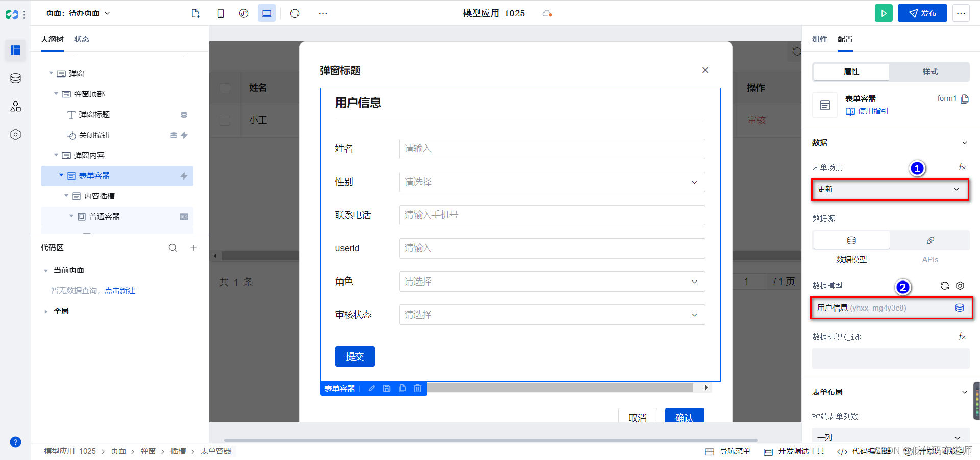Launch preview with the green play icon
Screen dimensions: 980x460
coord(884,13)
